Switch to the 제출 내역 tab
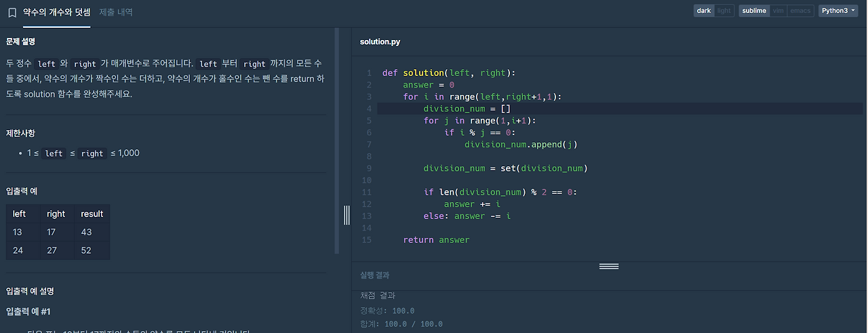Screen dimensions: 868x333 click(x=116, y=12)
